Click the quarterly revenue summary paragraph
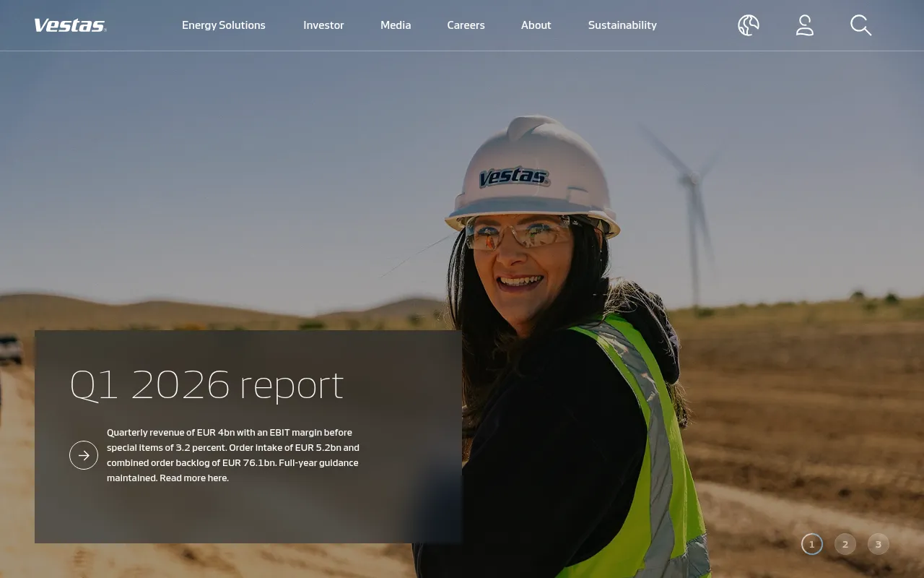Image resolution: width=924 pixels, height=578 pixels. pyautogui.click(x=233, y=455)
